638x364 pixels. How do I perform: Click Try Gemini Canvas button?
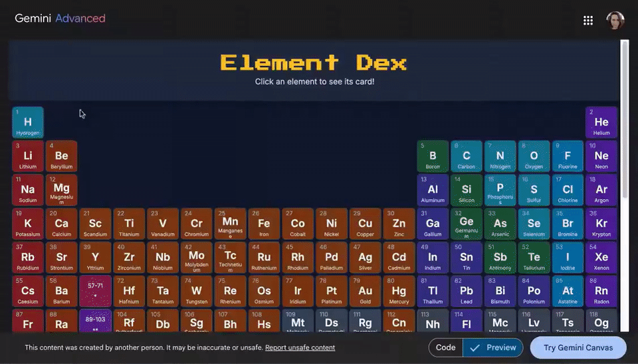(x=578, y=348)
